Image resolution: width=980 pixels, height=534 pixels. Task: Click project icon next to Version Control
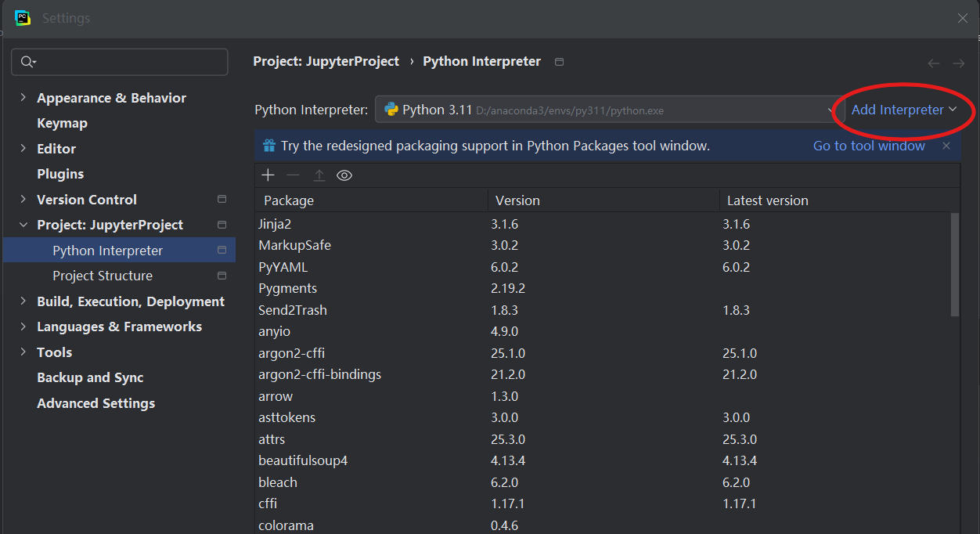pos(222,200)
